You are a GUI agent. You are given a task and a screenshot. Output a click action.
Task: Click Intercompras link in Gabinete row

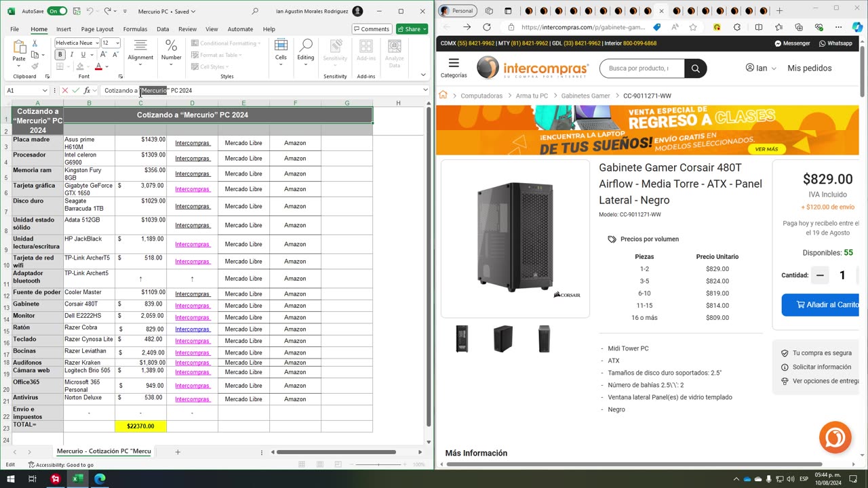(x=193, y=306)
